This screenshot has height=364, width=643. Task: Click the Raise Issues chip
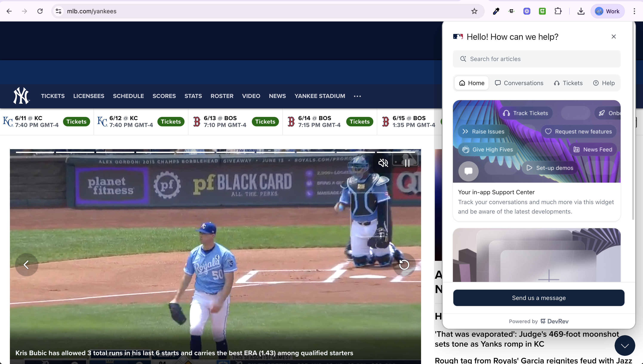point(483,132)
